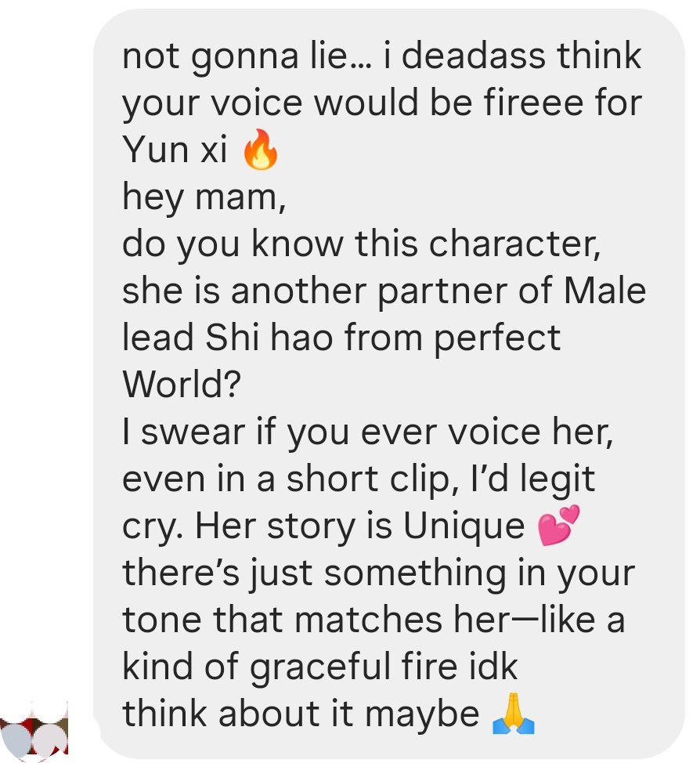The width and height of the screenshot is (700, 763).
Task: Click the word "World?" in message
Action: (182, 385)
